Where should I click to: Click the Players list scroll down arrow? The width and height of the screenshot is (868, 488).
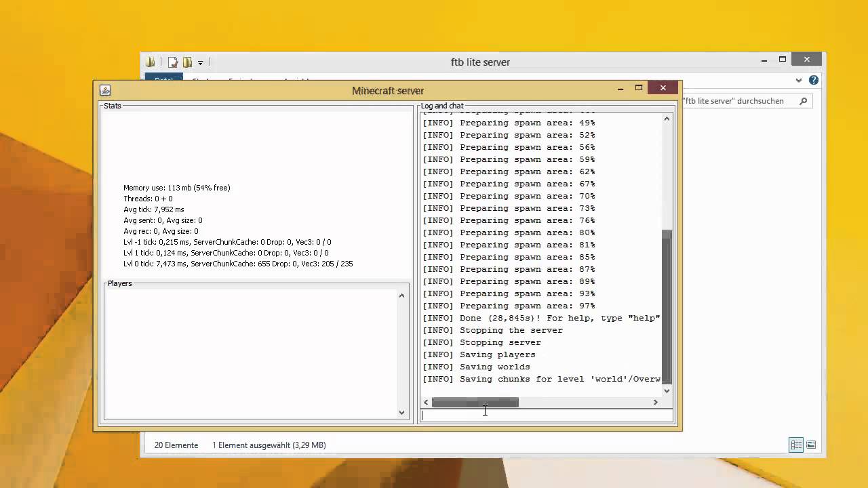pos(401,412)
